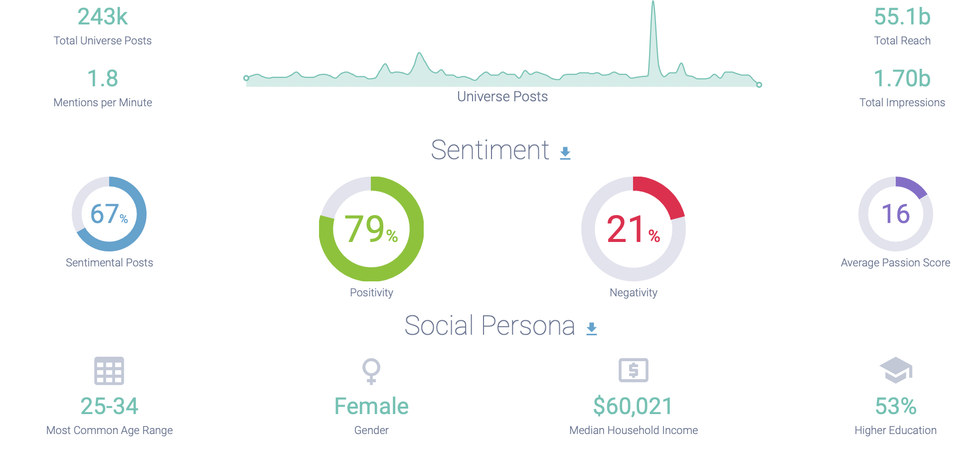Viewport: 980px width, 450px height.
Task: Click the Social Persona section heading
Action: click(x=490, y=326)
